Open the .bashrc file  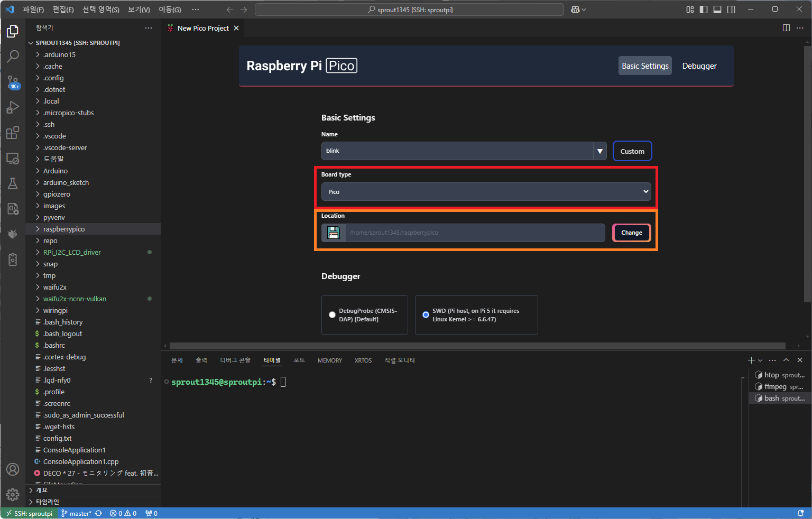(93, 345)
